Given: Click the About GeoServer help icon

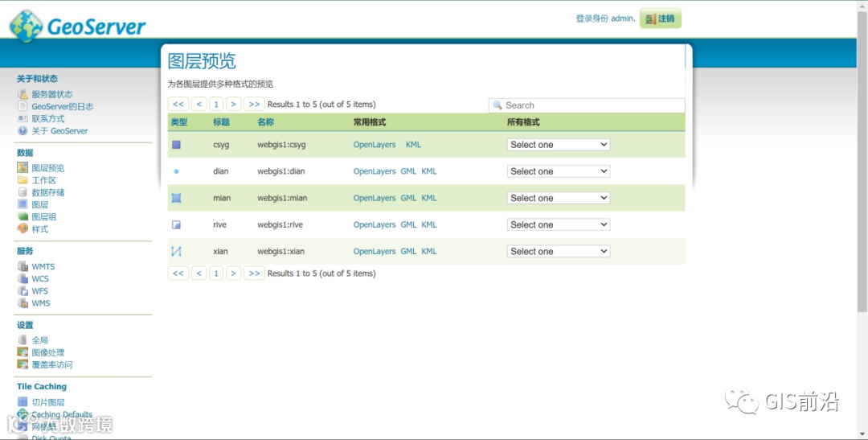Looking at the screenshot, I should click(x=23, y=131).
